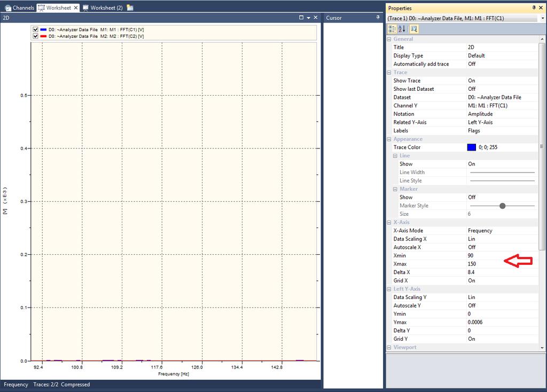Expand the Viewport property section
The image size is (547, 392).
point(389,347)
